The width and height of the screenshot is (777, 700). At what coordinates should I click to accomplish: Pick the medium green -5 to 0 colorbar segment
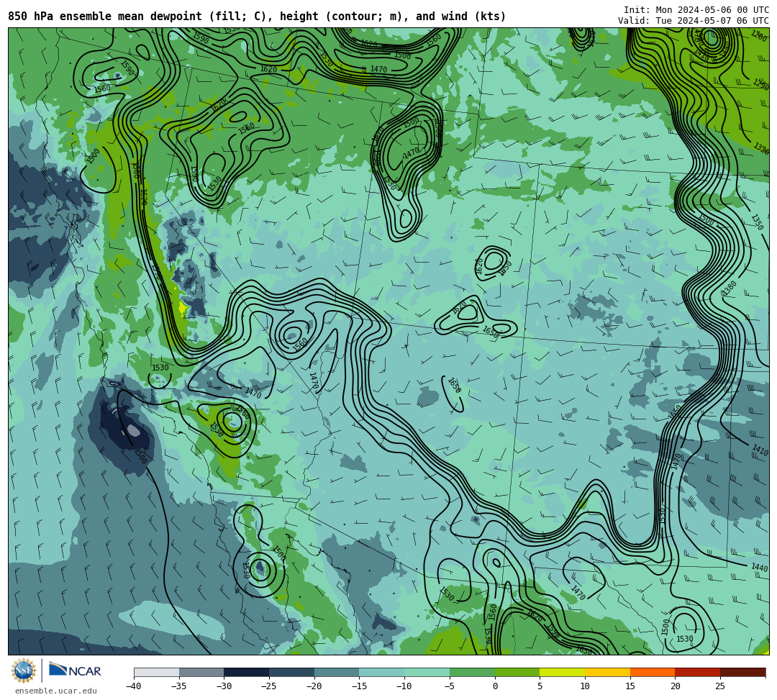click(x=472, y=672)
